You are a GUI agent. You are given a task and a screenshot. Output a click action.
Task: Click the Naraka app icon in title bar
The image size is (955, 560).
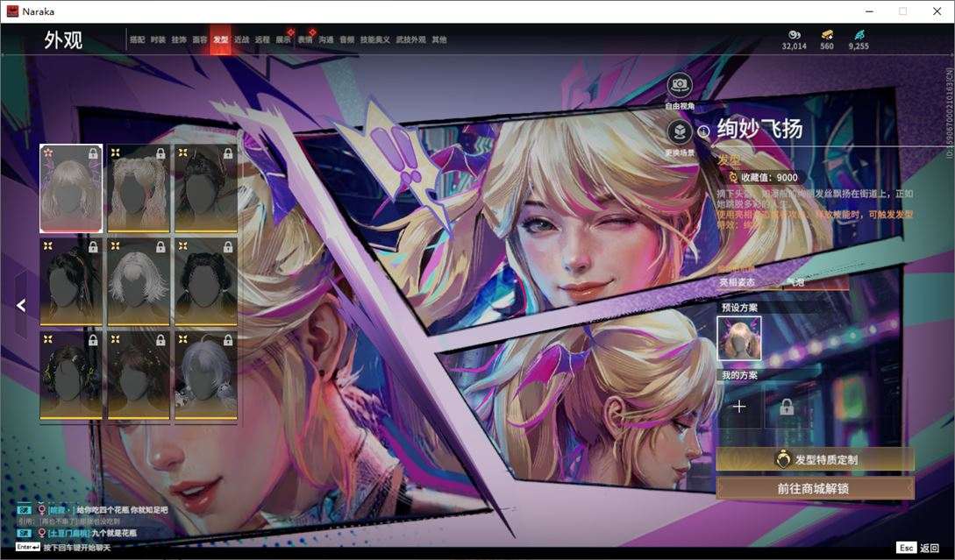(12, 11)
